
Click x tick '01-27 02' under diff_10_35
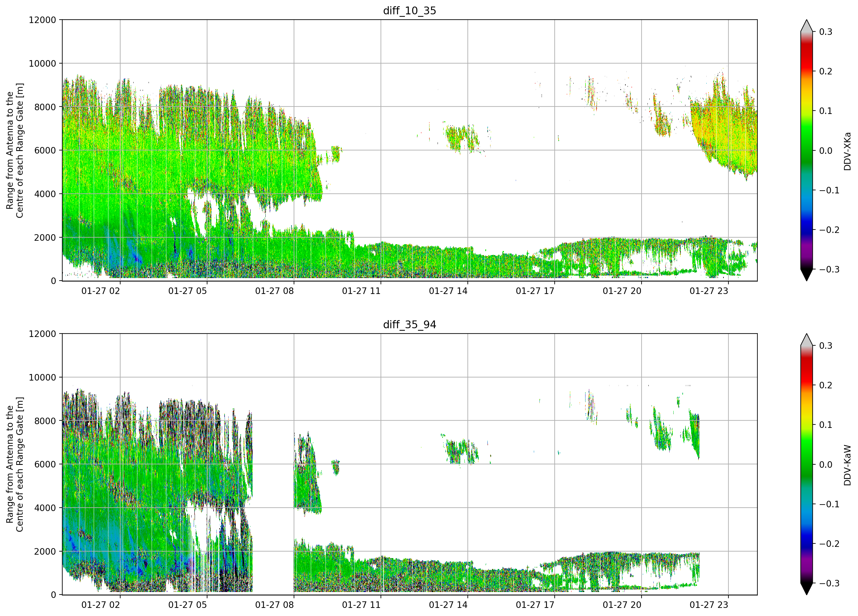point(101,291)
